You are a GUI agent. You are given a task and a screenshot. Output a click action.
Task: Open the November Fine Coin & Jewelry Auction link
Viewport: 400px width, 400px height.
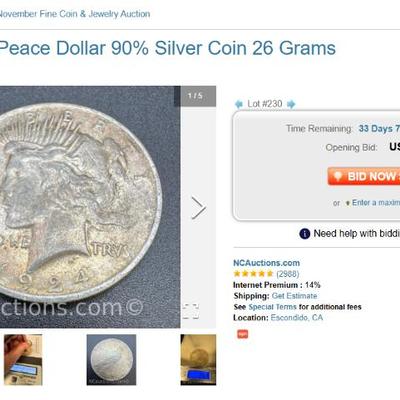[74, 14]
